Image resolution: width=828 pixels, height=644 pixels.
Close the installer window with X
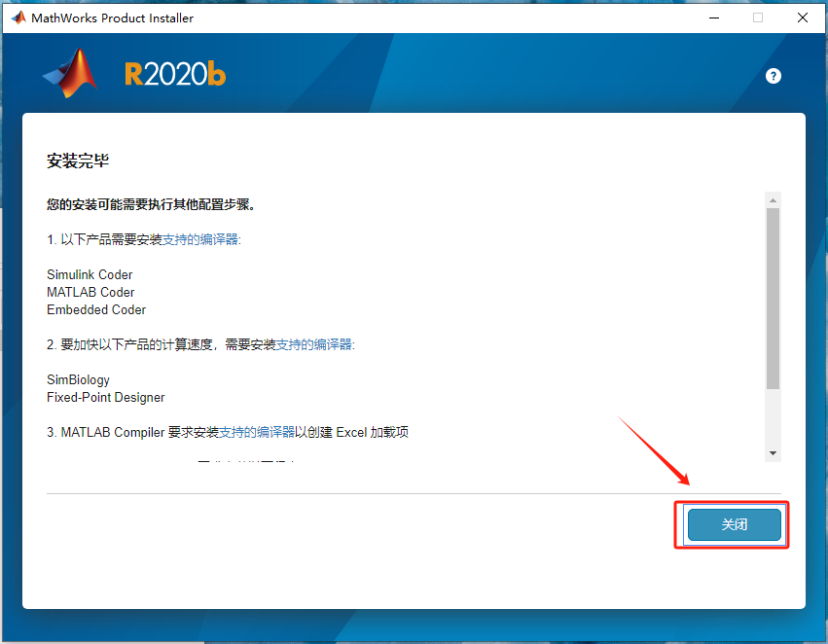pyautogui.click(x=802, y=18)
